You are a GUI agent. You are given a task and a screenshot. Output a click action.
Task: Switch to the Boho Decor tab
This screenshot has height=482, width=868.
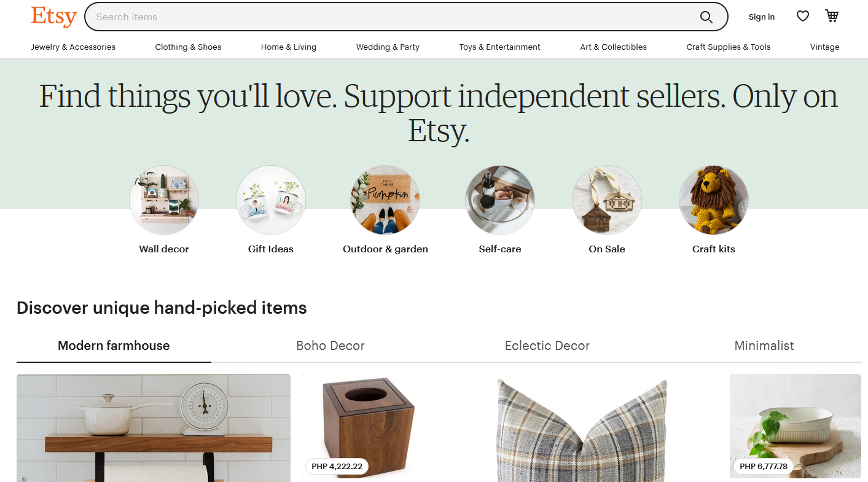(330, 346)
